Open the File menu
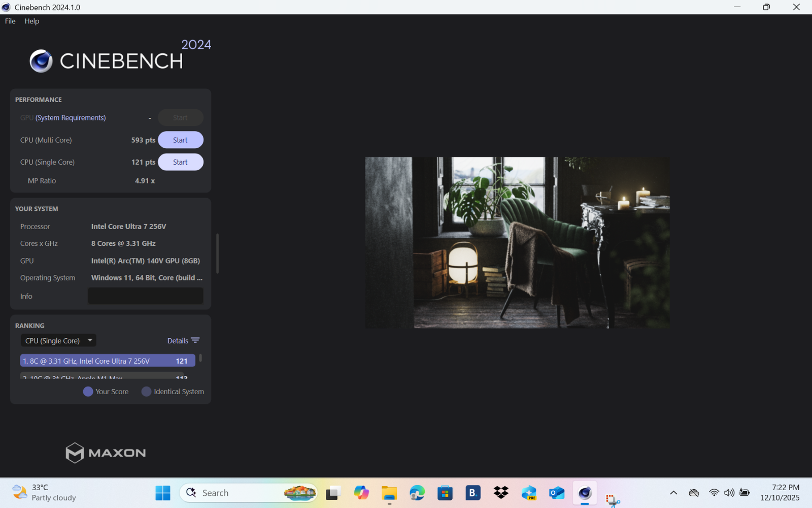The image size is (812, 508). [x=10, y=21]
